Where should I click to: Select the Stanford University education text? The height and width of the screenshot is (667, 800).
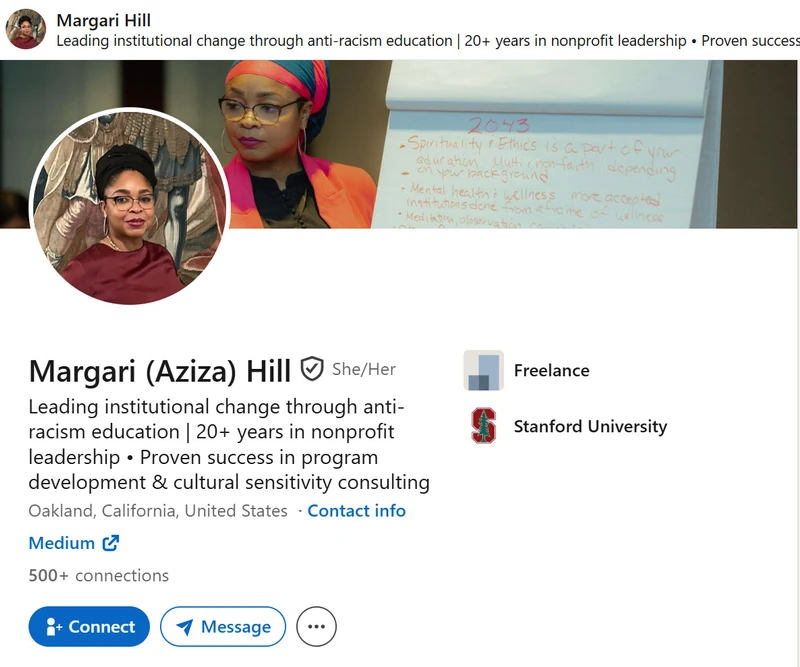(x=590, y=426)
